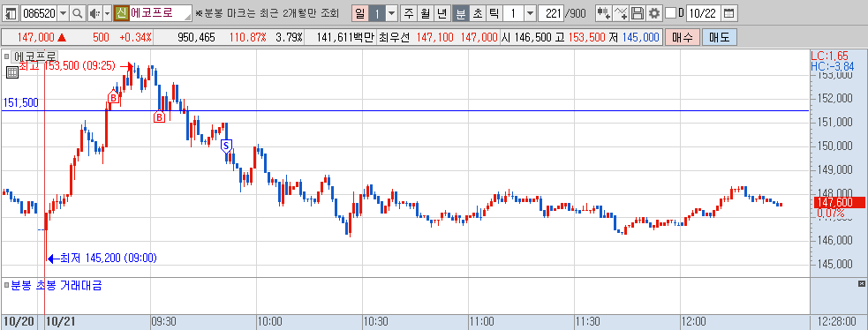The width and height of the screenshot is (868, 330).
Task: Click the 11:00 time axis label
Action: [481, 322]
